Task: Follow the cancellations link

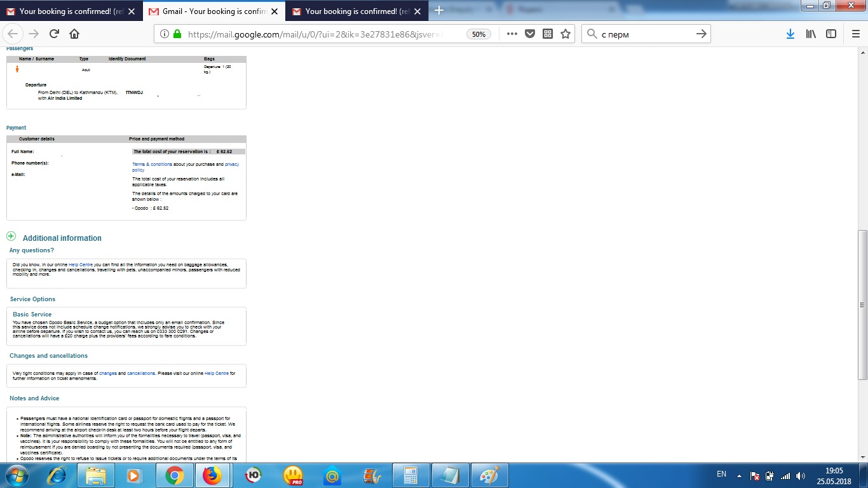Action: coord(140,374)
